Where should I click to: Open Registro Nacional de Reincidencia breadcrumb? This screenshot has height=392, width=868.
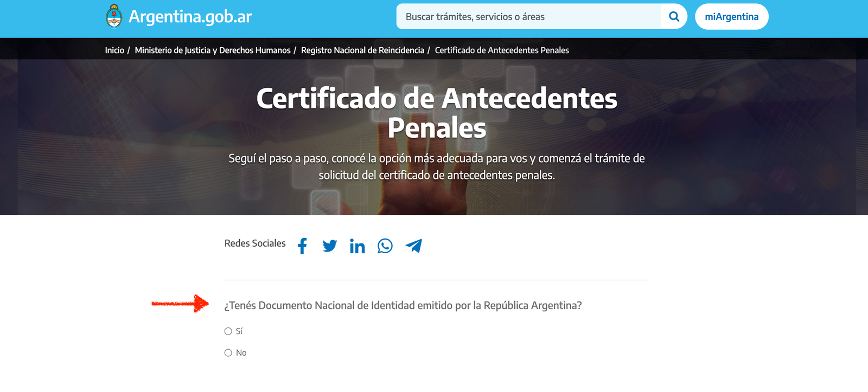[362, 50]
